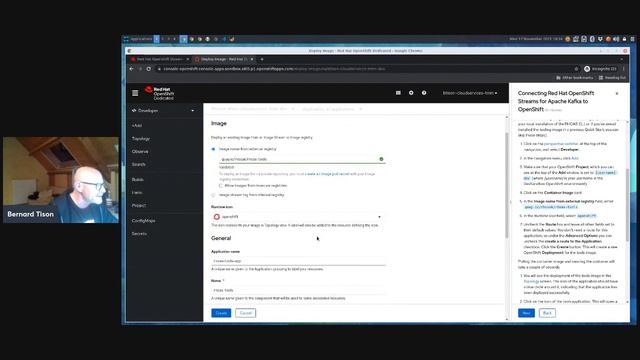Open Observe in sidebar
The width and height of the screenshot is (640, 360).
tap(140, 151)
